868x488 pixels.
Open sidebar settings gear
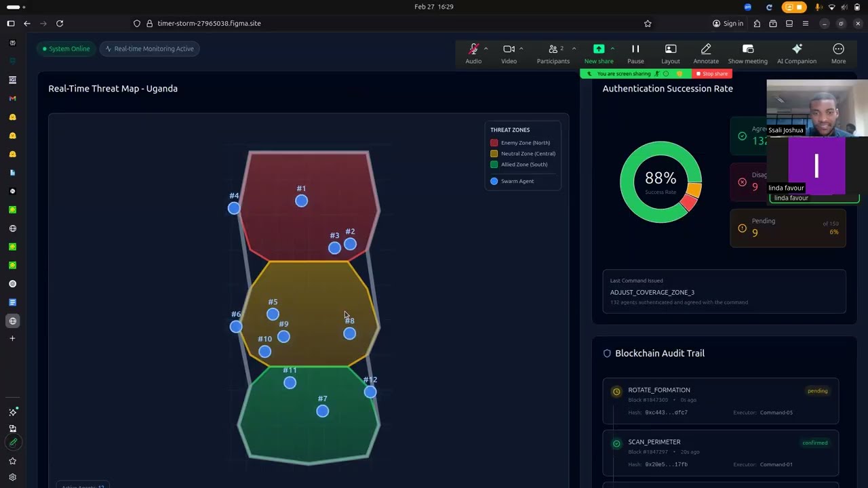click(12, 477)
